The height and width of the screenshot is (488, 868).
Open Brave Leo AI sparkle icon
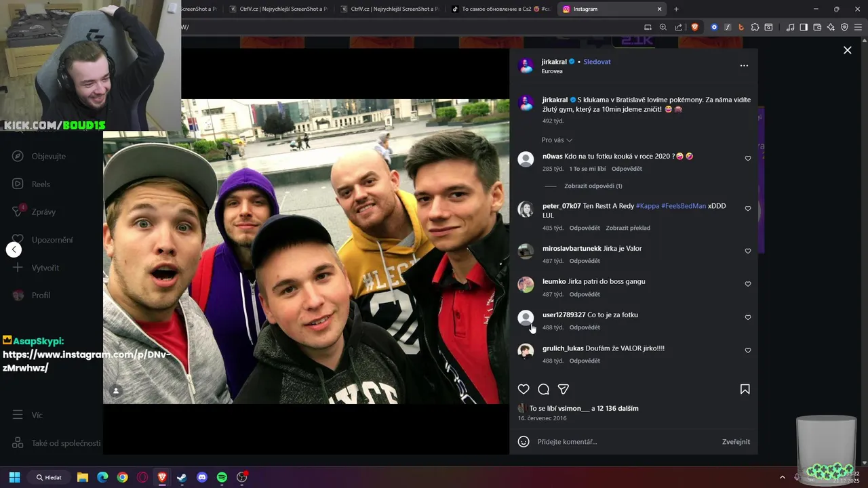[x=831, y=27]
